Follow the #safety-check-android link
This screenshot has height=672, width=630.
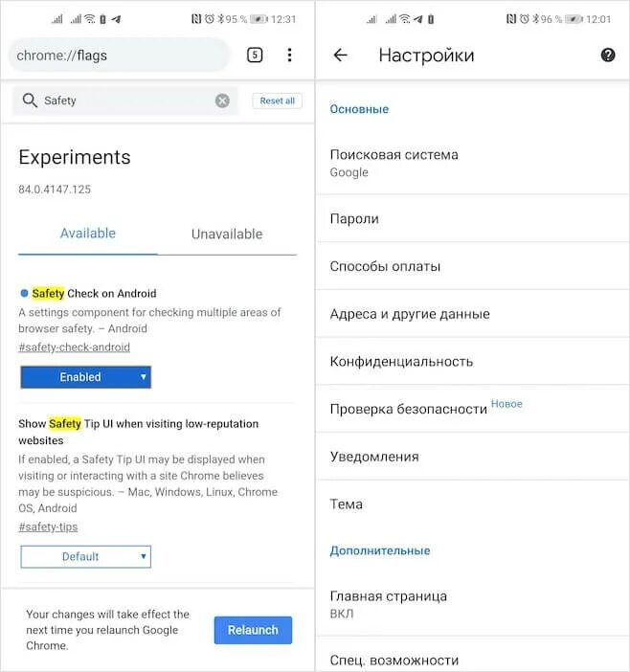click(x=74, y=347)
